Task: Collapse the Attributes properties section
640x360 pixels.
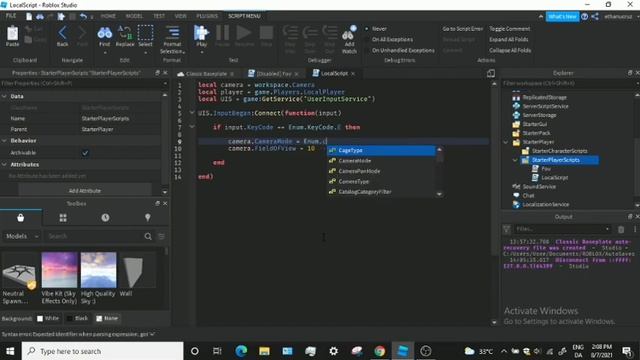Action: pyautogui.click(x=4, y=164)
